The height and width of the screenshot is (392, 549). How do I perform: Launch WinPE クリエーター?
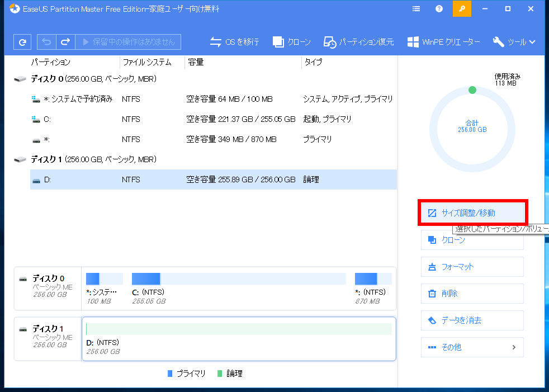(x=443, y=42)
